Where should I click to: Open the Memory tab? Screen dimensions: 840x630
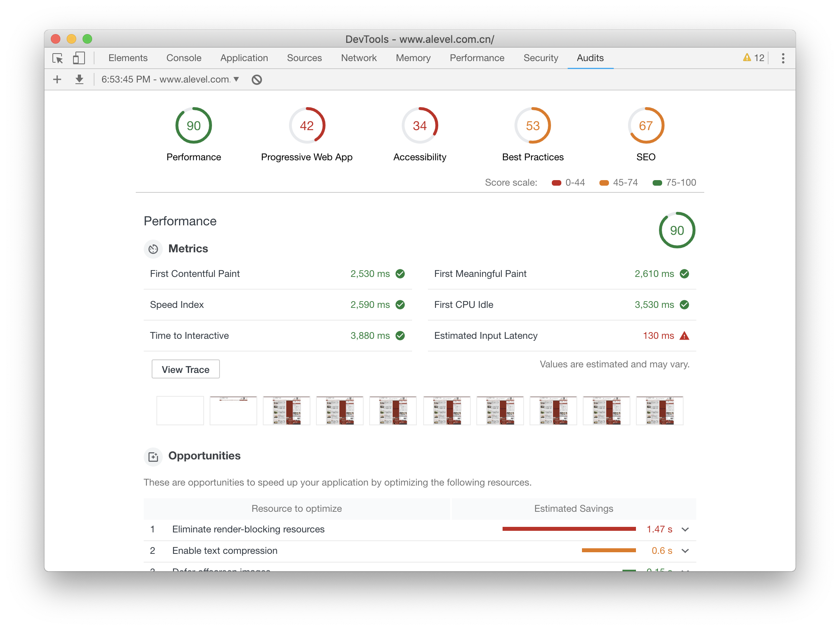pyautogui.click(x=413, y=58)
